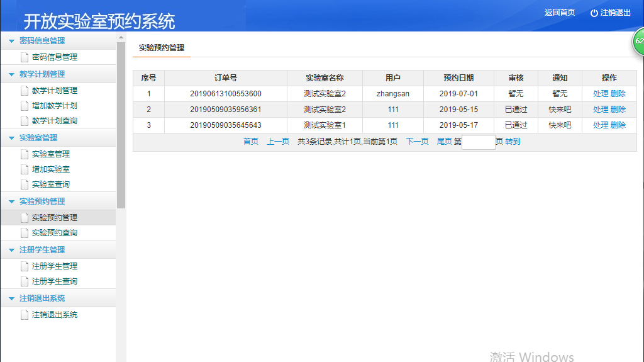Click user cell zhangsan
Screen dimensions: 644x362
point(392,94)
